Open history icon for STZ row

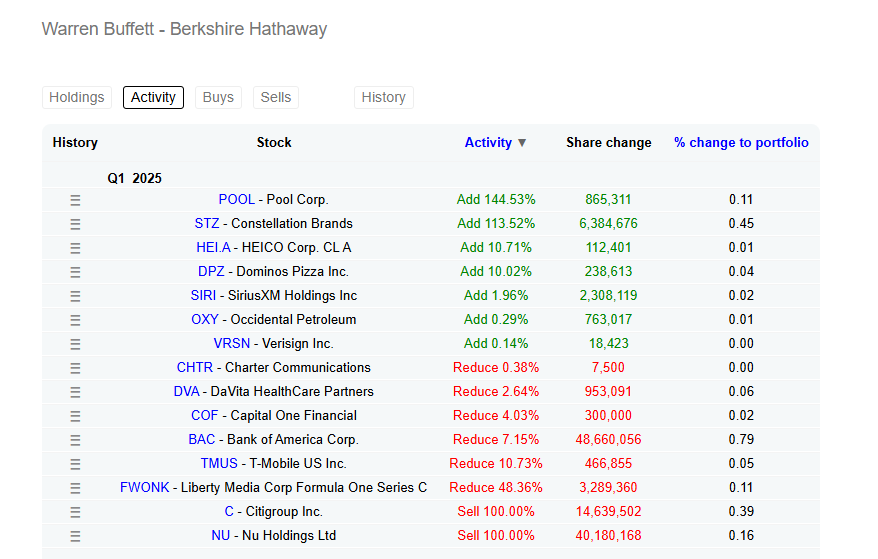pyautogui.click(x=75, y=224)
